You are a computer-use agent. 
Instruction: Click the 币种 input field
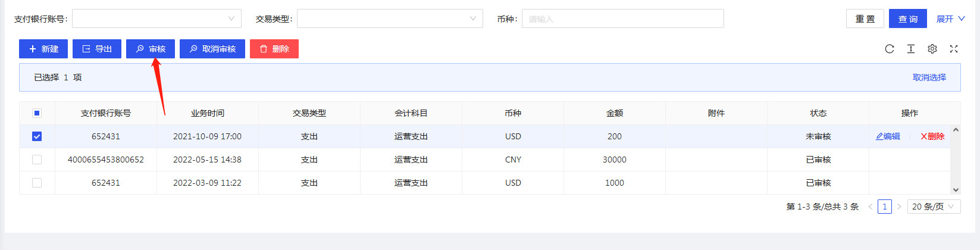622,18
